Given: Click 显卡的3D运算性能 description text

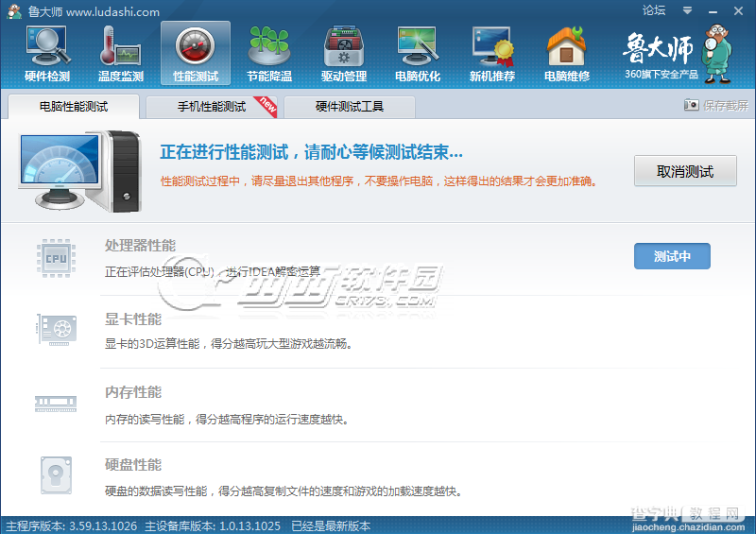Looking at the screenshot, I should point(229,344).
